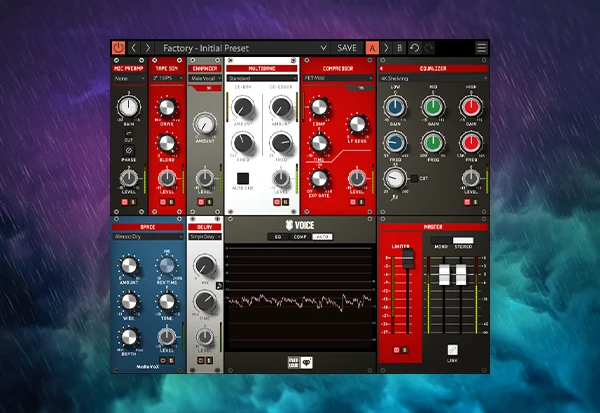Click the SAVE button

[347, 48]
